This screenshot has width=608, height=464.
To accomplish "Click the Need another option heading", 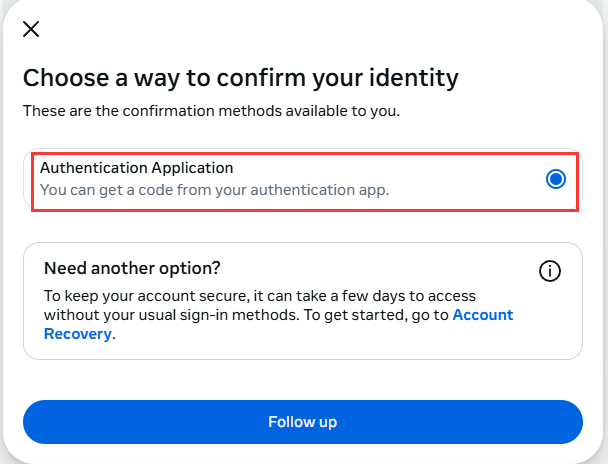I will (132, 269).
